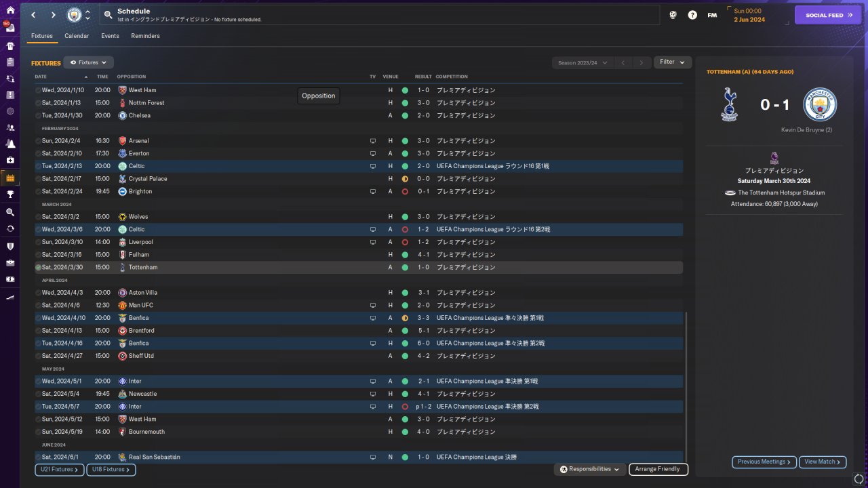Click the View Match button
Viewport: 868px width, 488px height.
823,462
